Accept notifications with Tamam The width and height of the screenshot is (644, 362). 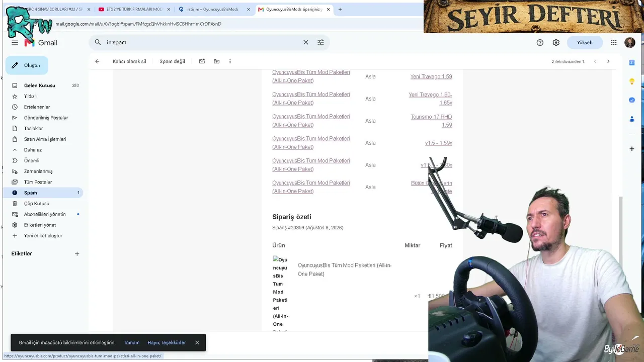(x=131, y=343)
